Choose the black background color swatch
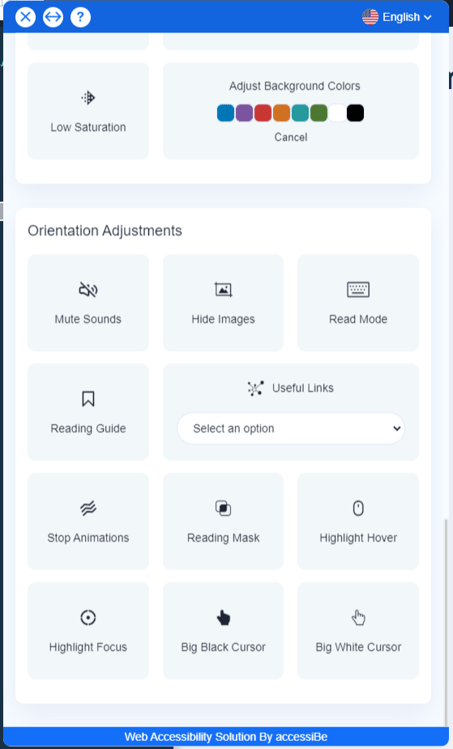The image size is (453, 749). tap(355, 113)
